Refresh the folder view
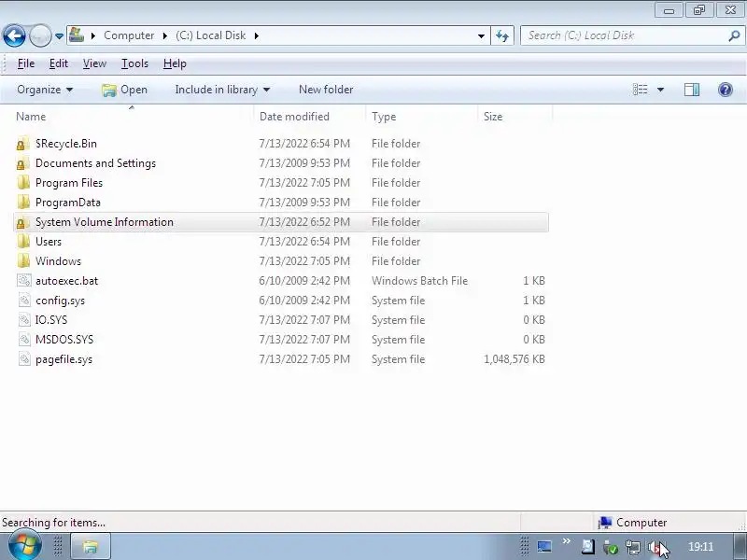 [502, 35]
